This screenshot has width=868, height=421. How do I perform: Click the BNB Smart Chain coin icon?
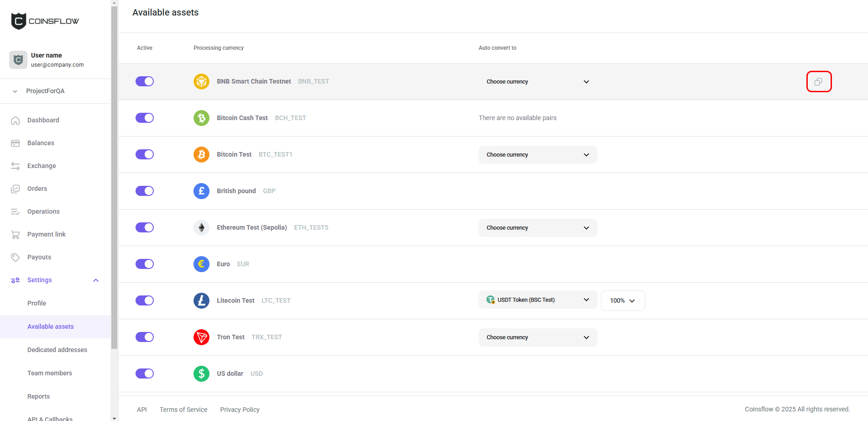tap(201, 82)
